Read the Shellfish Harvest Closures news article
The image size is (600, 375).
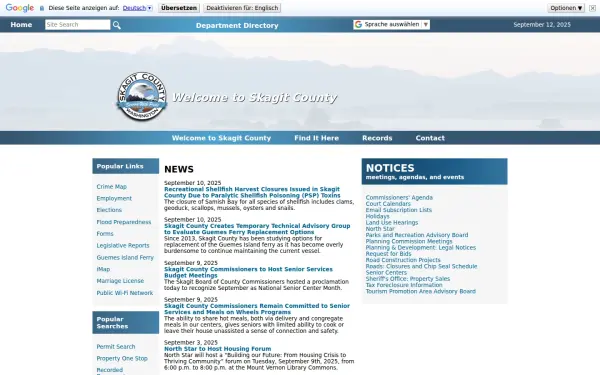click(252, 192)
